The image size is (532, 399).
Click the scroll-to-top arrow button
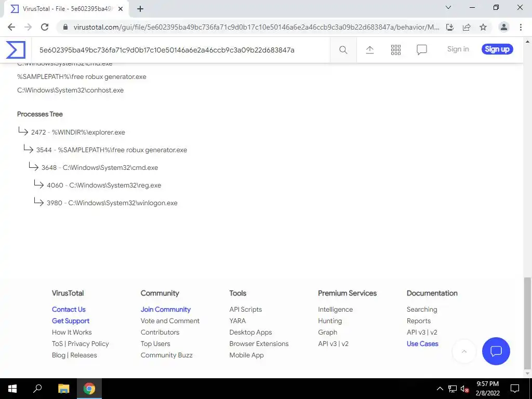coord(464,351)
